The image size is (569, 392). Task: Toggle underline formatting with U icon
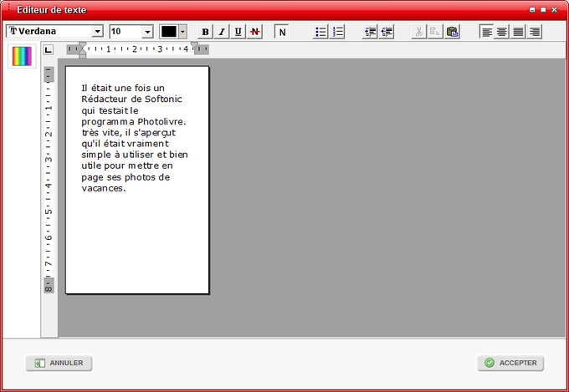238,32
